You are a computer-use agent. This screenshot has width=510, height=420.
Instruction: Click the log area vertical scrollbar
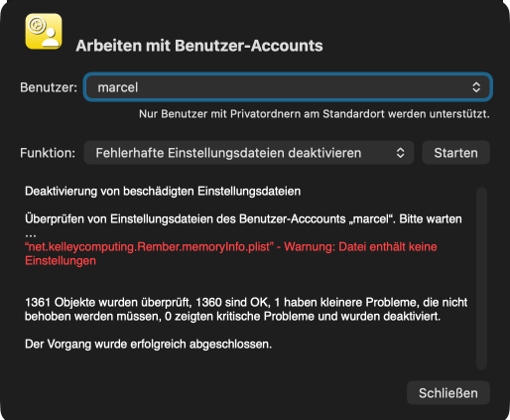click(481, 278)
